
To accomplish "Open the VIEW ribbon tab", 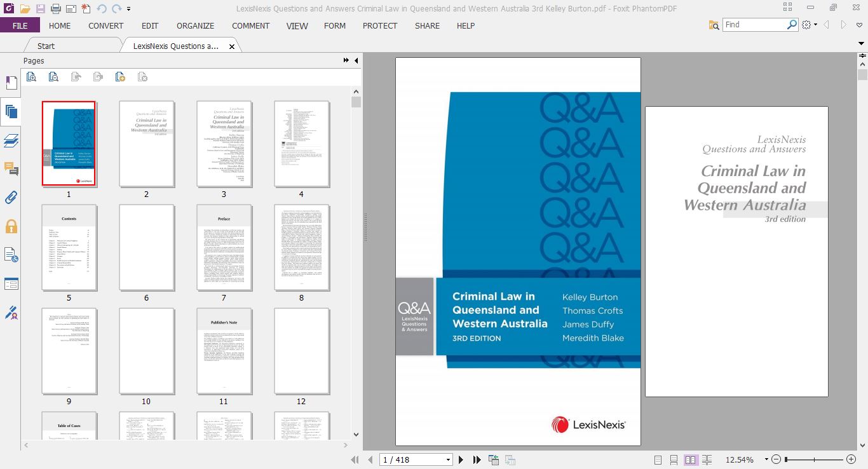I will tap(297, 25).
